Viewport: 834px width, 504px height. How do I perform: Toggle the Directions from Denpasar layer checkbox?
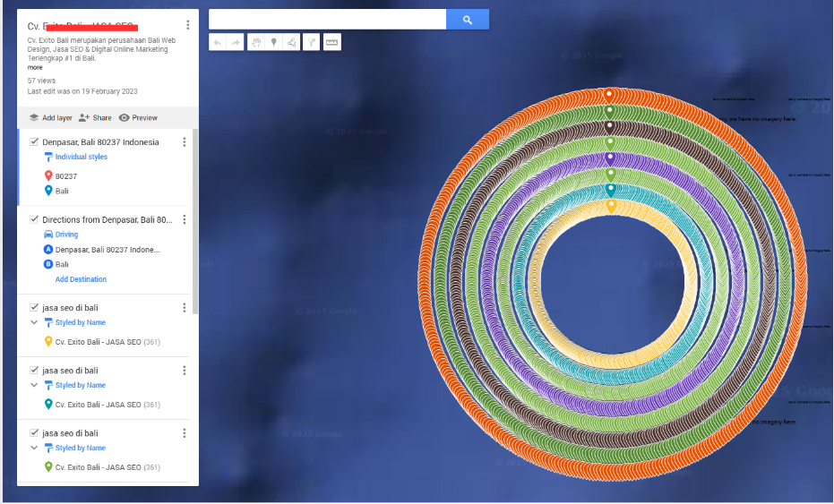click(x=34, y=219)
